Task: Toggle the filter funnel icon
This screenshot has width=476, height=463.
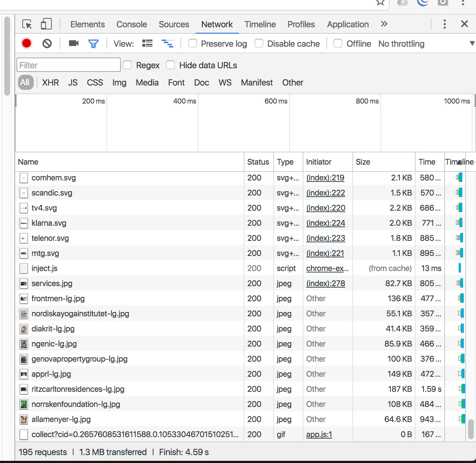Action: click(93, 44)
